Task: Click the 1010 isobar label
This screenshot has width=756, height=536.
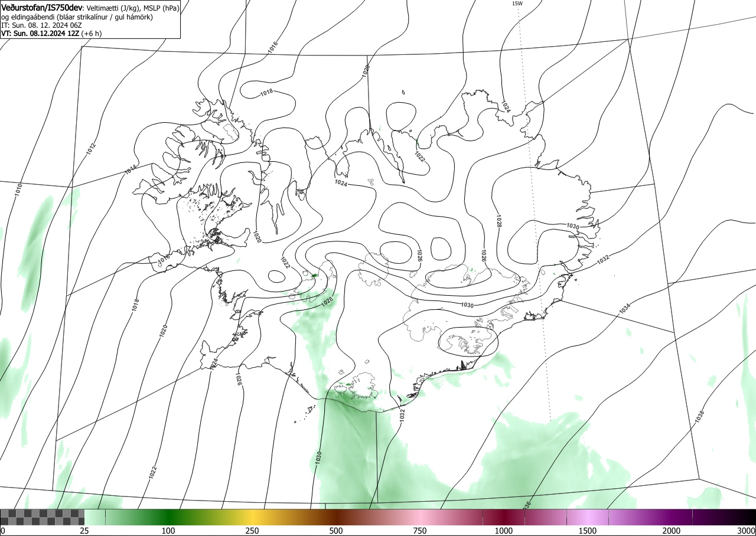Action: pos(18,189)
